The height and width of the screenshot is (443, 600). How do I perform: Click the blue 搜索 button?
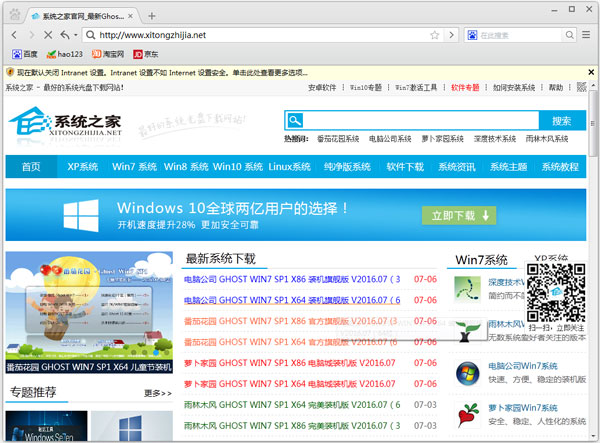[561, 120]
